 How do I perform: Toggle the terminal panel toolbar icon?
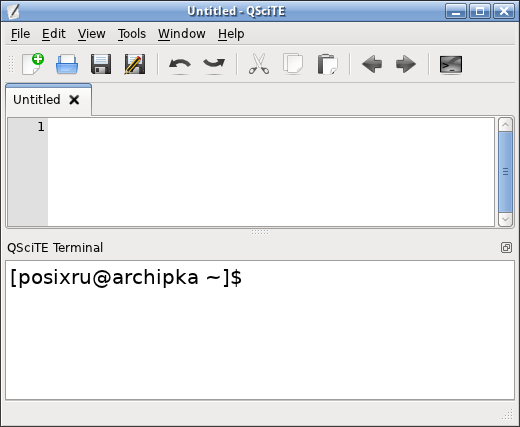point(451,64)
